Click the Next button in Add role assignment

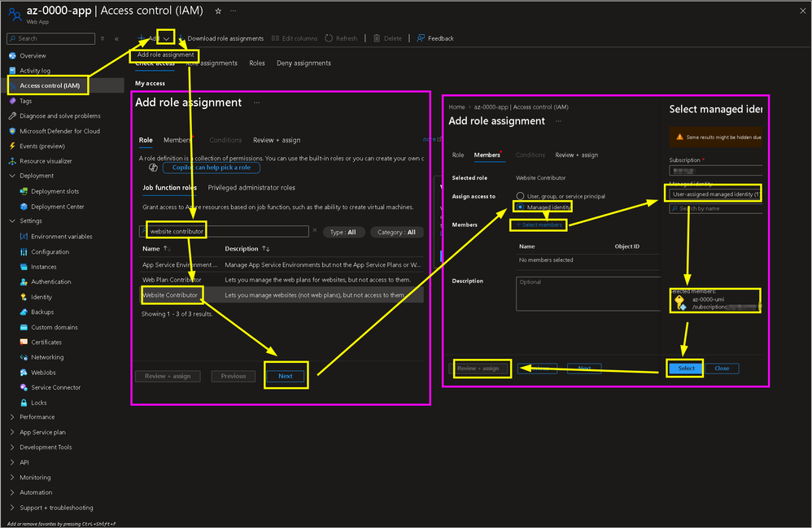click(x=286, y=376)
